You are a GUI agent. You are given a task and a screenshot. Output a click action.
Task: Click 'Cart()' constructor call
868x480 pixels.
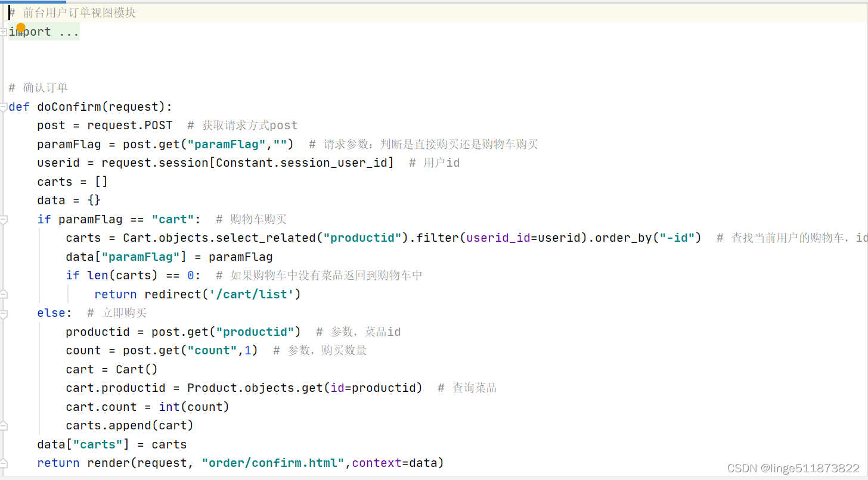click(137, 370)
